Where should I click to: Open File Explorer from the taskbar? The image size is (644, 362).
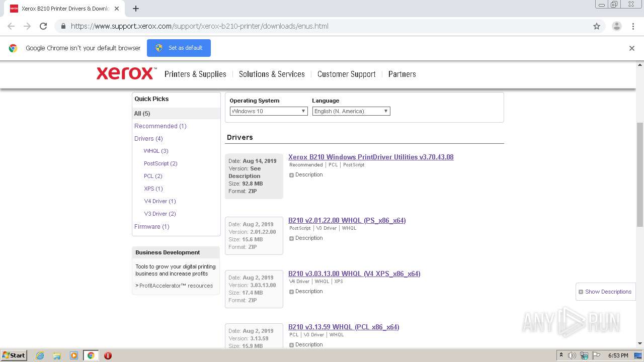[x=57, y=355]
